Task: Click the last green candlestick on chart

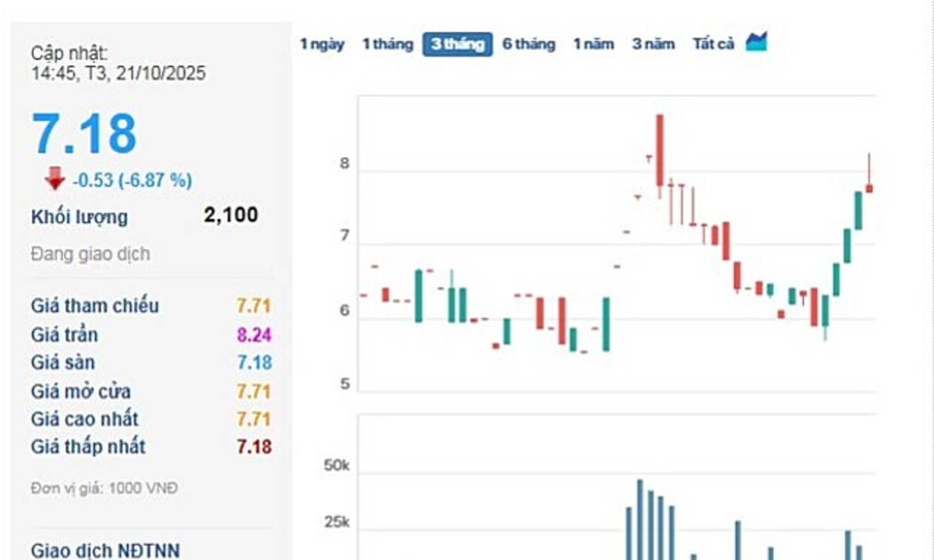Action: (x=858, y=210)
